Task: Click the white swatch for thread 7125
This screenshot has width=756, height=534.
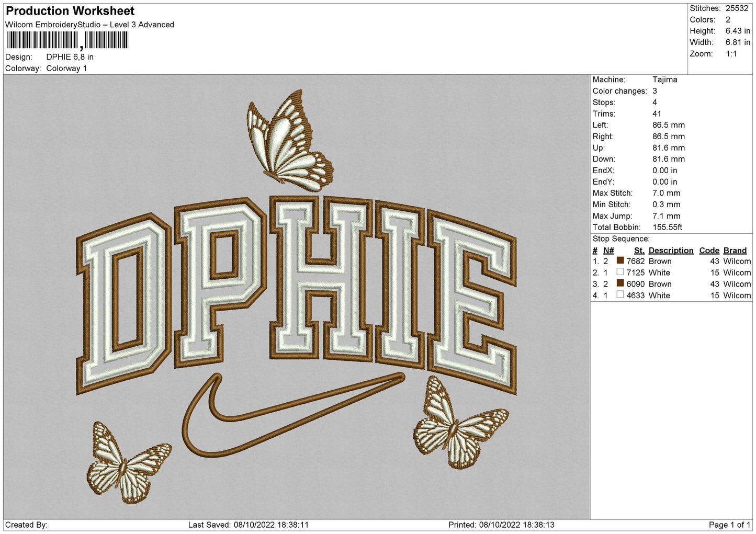Action: [620, 272]
